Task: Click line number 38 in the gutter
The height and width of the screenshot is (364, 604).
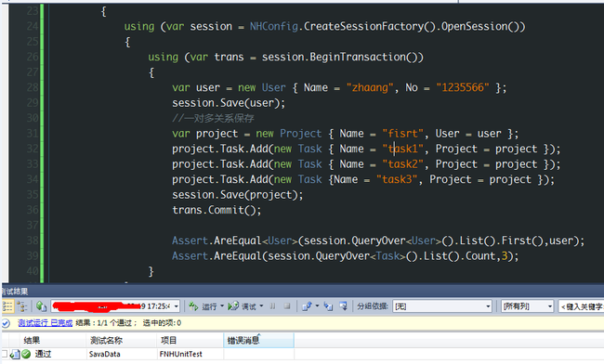Action: click(x=33, y=240)
